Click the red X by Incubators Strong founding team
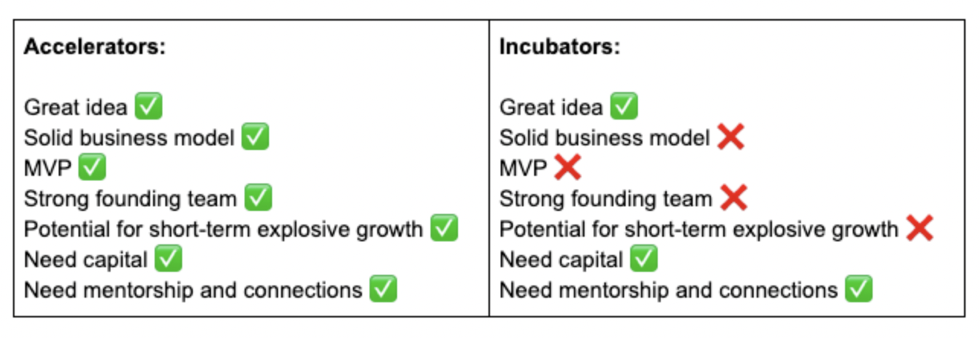The width and height of the screenshot is (980, 338). (x=734, y=198)
